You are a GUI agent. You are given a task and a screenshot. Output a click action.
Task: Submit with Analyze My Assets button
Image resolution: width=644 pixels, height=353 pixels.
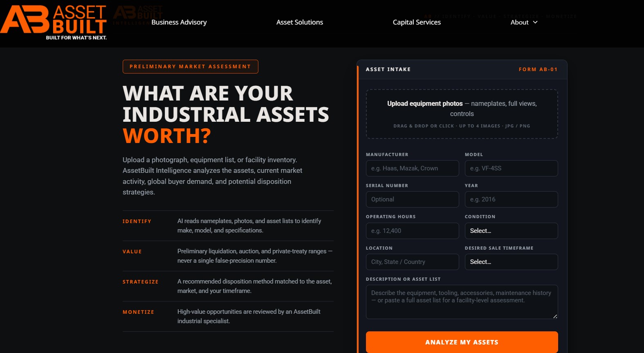(x=462, y=342)
